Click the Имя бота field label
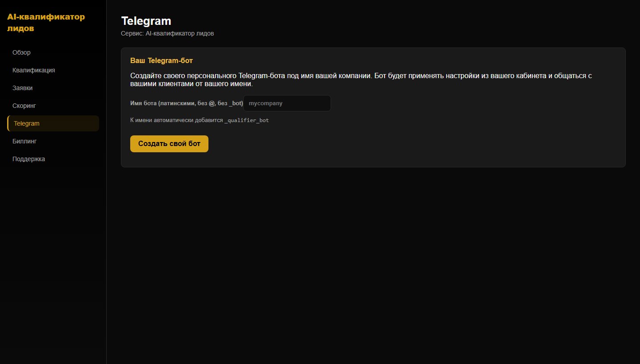 click(x=187, y=103)
